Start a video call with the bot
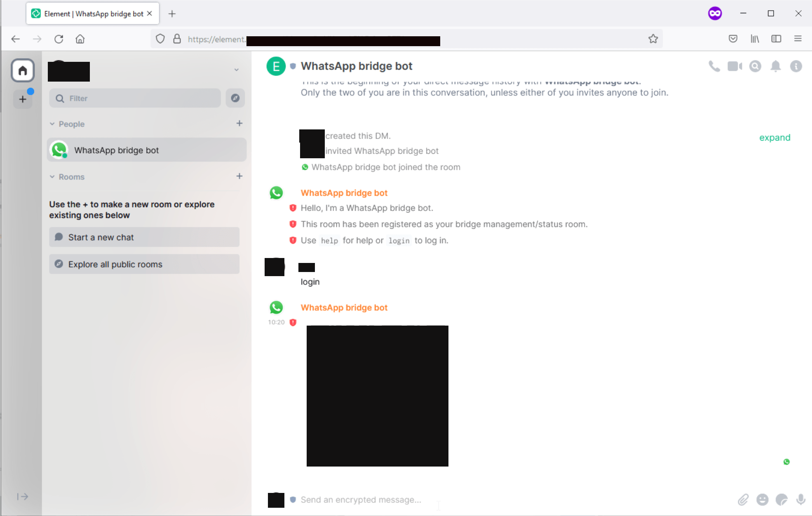Screen dimensions: 812x516 tap(735, 66)
